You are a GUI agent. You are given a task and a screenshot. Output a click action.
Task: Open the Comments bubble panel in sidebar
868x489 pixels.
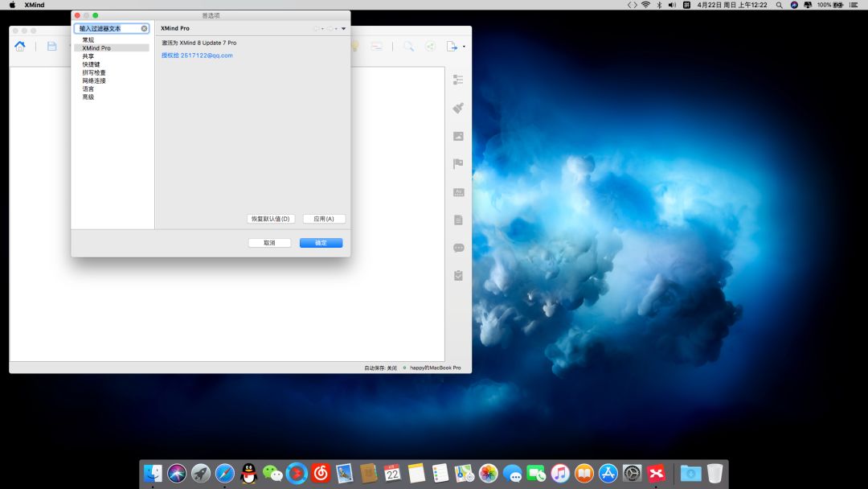[x=458, y=248]
